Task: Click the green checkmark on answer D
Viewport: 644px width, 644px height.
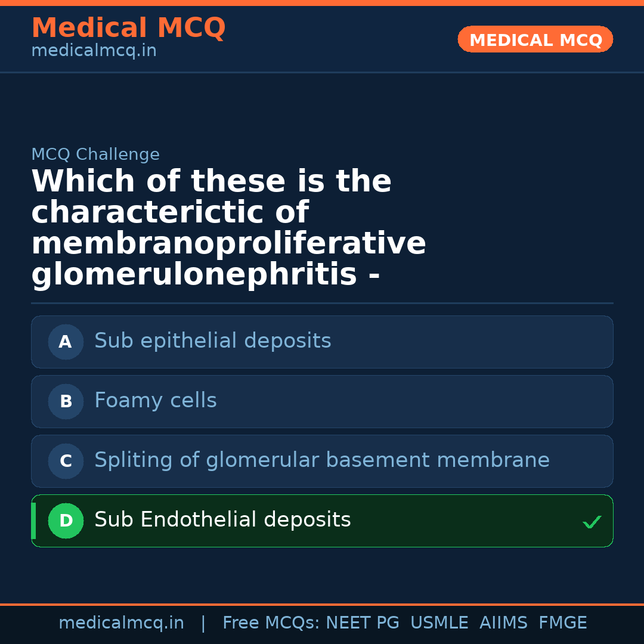Action: (x=592, y=522)
